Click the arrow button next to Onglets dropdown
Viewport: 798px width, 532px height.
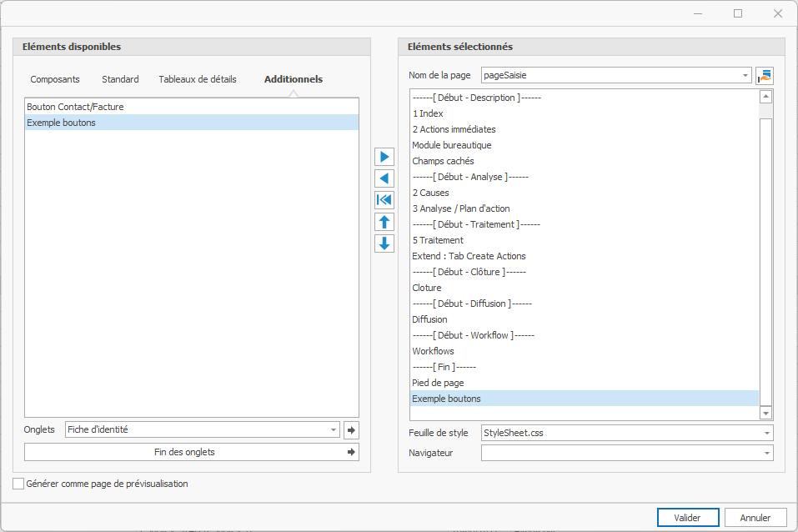[x=351, y=430]
